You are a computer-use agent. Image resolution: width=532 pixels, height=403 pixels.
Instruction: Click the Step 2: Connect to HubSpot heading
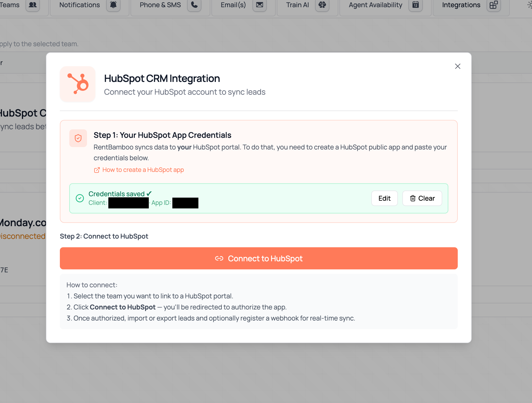tap(104, 236)
